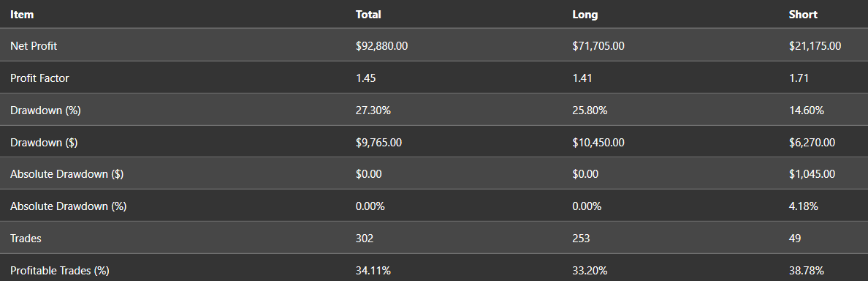Click Absolute Drawdown ($) row label
Screen dimensions: 868x281
pyautogui.click(x=66, y=174)
